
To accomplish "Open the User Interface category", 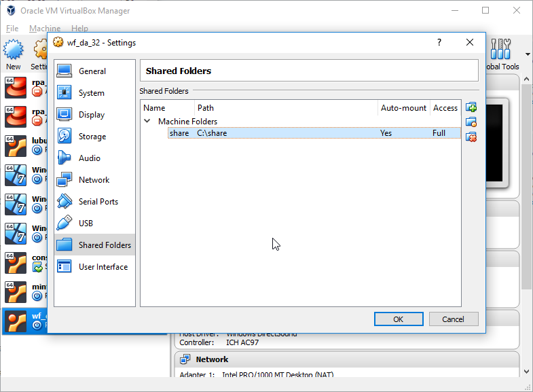I will (94, 267).
